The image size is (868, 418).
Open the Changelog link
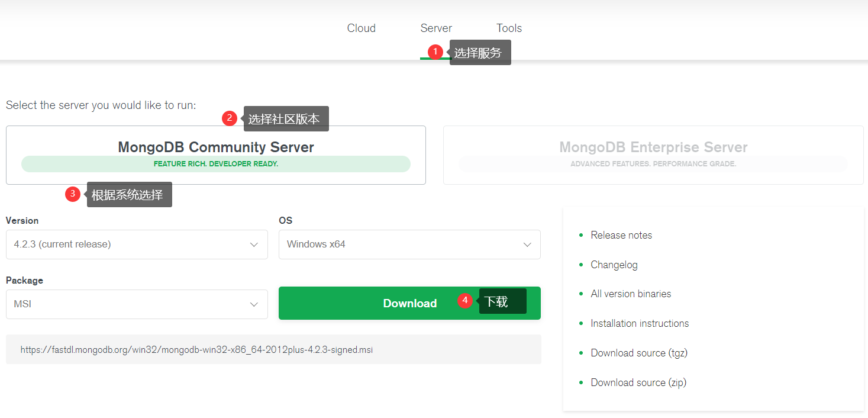click(x=614, y=265)
